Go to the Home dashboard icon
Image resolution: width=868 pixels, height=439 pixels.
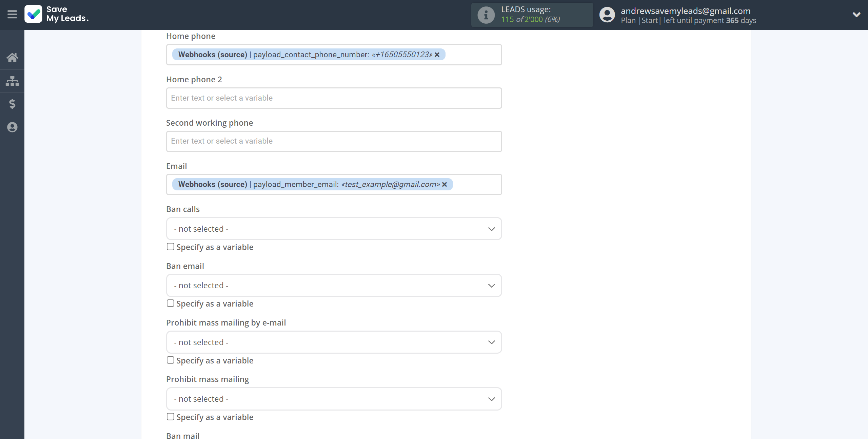click(x=12, y=58)
